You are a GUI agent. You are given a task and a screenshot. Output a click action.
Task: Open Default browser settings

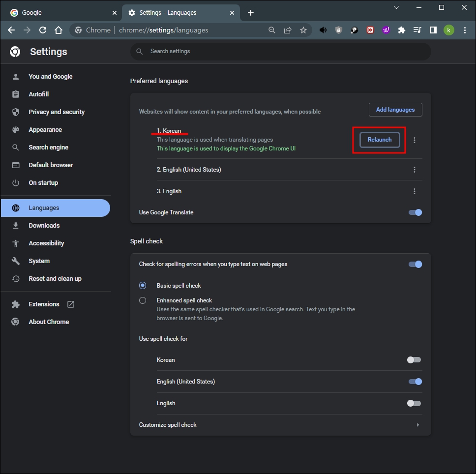tap(51, 165)
